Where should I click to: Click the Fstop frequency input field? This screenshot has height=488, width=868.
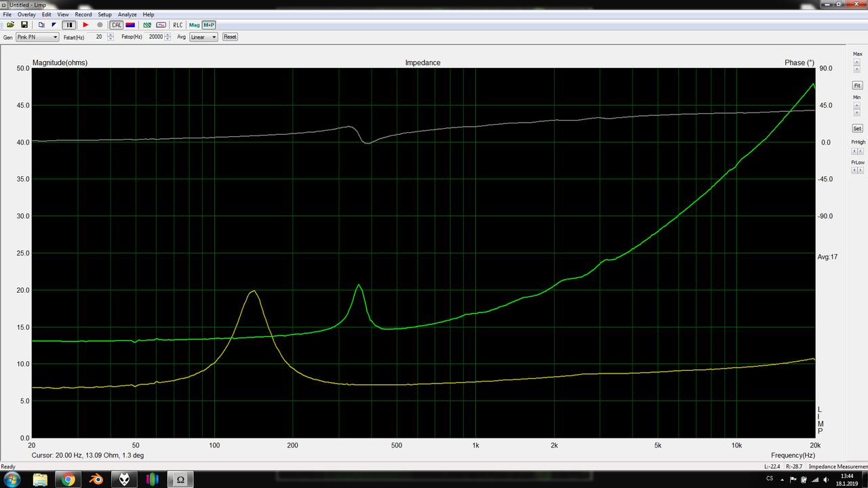pyautogui.click(x=155, y=37)
